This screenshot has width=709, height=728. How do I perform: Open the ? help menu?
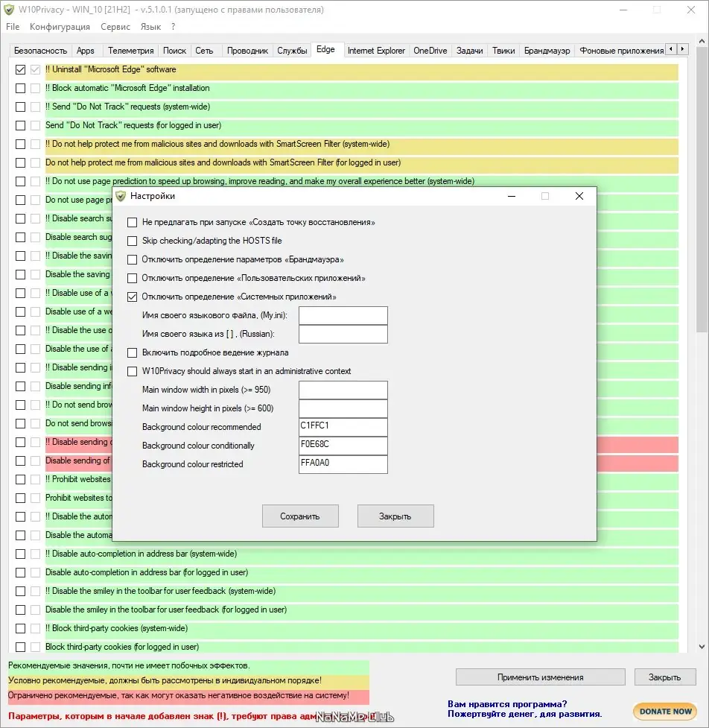pos(173,27)
